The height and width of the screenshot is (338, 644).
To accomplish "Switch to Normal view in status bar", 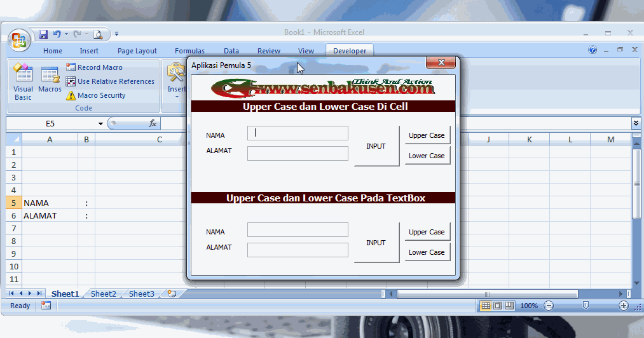I will 486,306.
